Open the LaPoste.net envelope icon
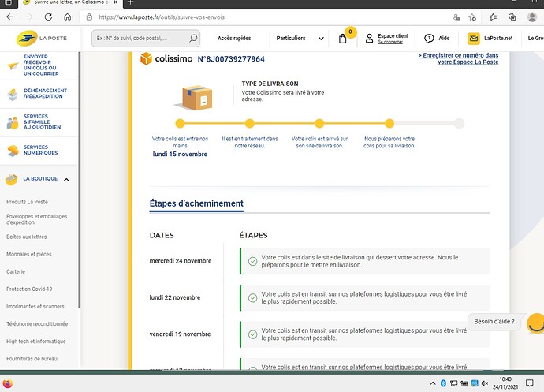 point(474,38)
